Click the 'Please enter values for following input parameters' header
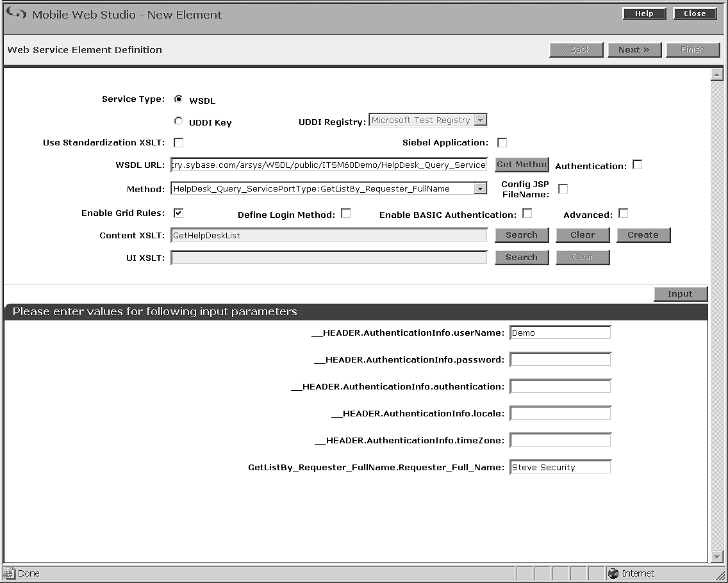The image size is (728, 583). [x=154, y=311]
